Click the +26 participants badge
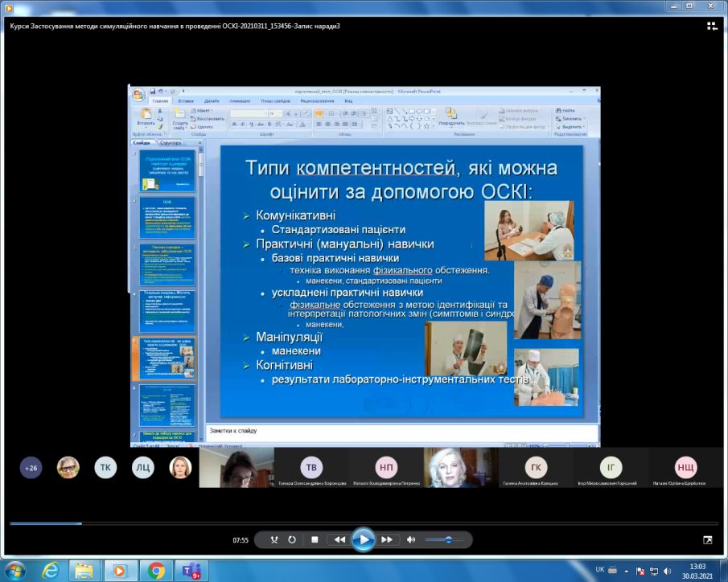 [x=31, y=468]
